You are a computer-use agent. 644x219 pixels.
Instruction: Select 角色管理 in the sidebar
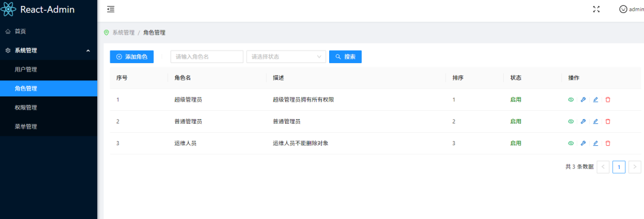tap(48, 89)
